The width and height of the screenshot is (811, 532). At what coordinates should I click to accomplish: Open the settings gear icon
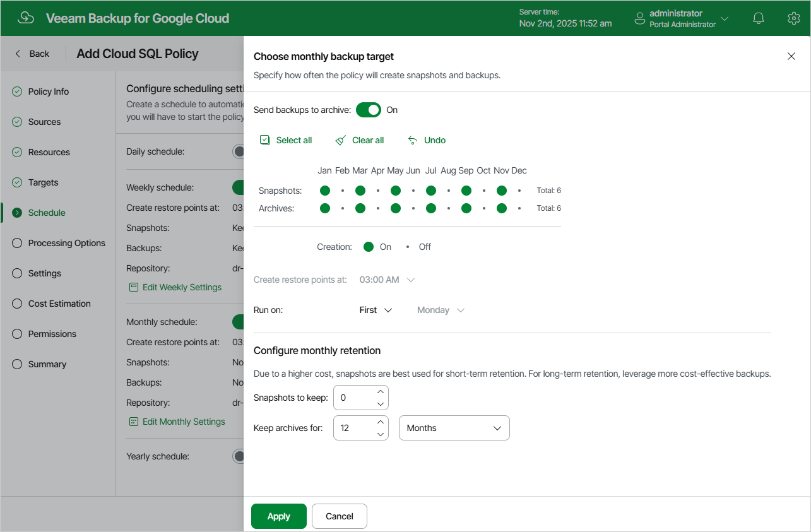click(794, 18)
